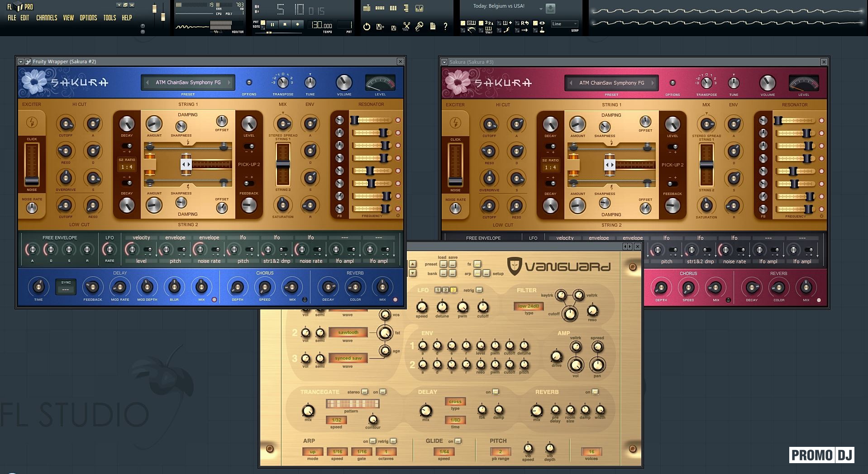Enable the Vanguard Delay on switch
This screenshot has height=474, width=868.
(x=495, y=392)
